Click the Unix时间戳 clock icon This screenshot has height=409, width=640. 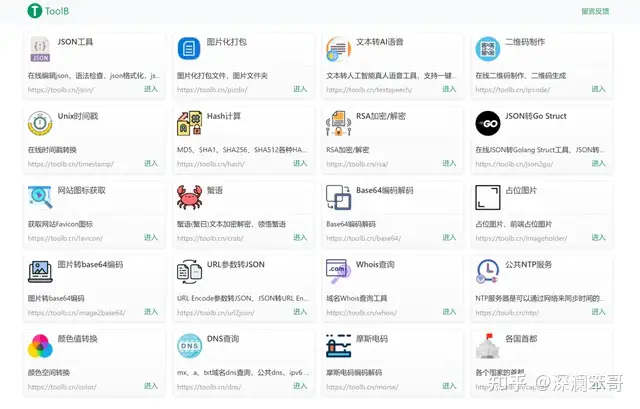[40, 123]
